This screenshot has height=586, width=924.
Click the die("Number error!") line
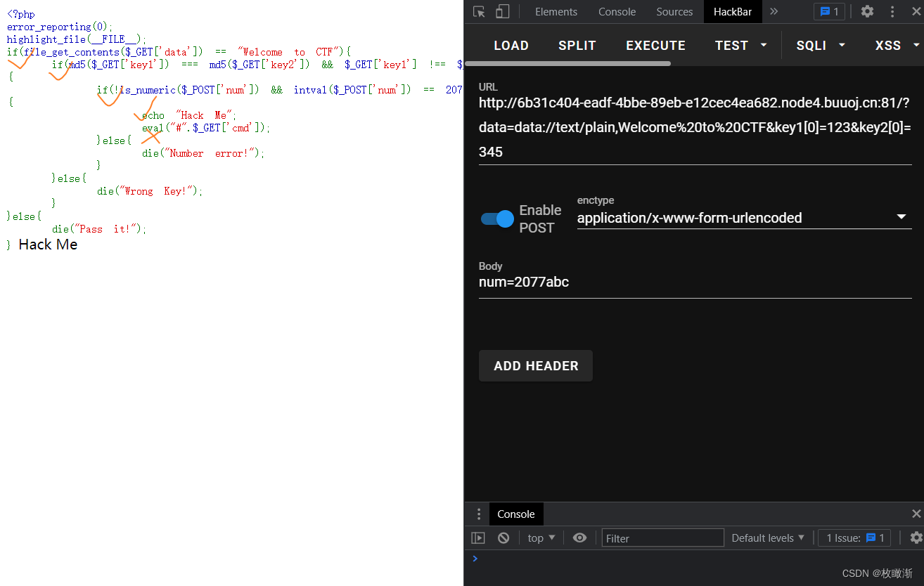[203, 153]
